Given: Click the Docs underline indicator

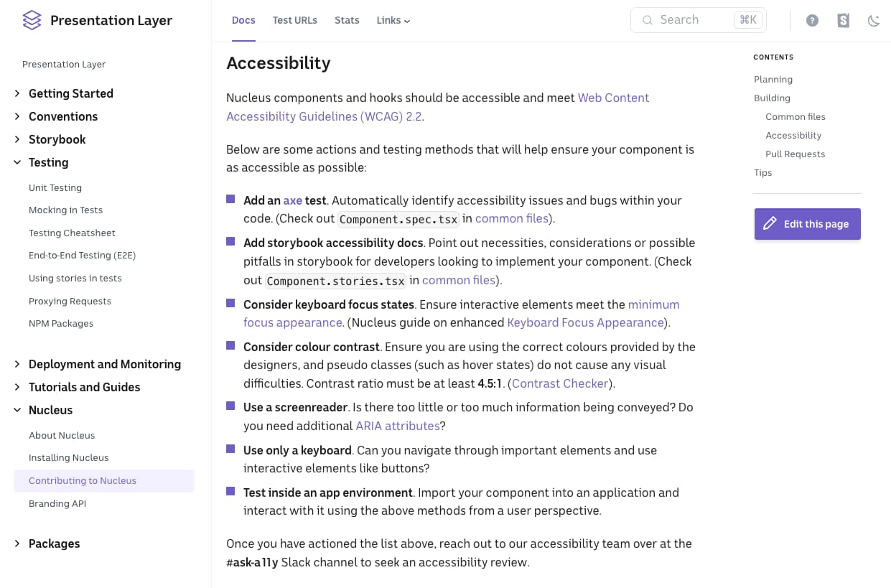Looking at the screenshot, I should (243, 41).
